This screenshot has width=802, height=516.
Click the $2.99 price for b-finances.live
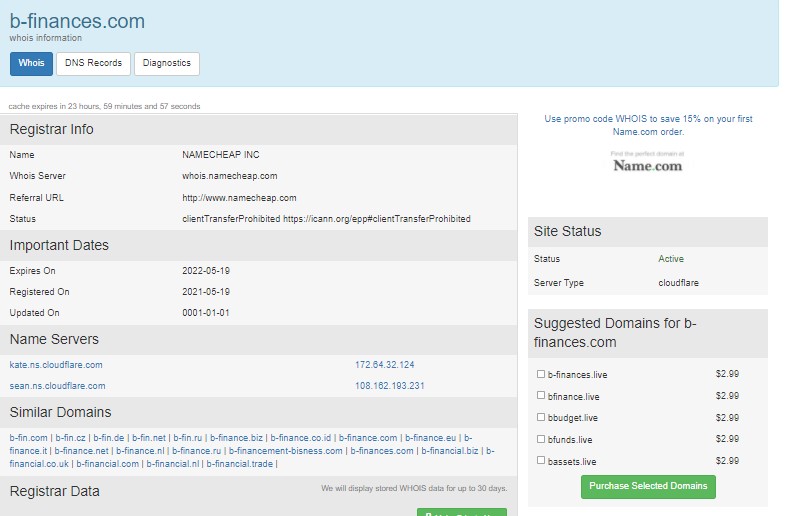pos(727,374)
